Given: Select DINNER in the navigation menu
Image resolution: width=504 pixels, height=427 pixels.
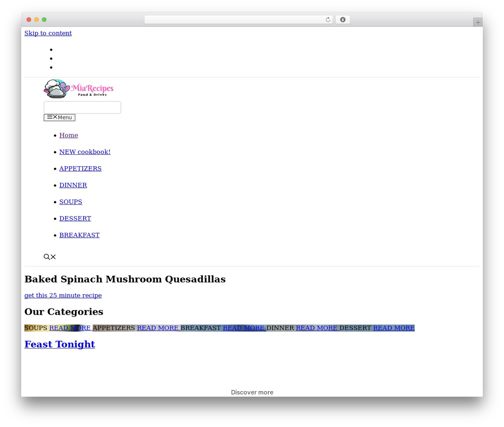Looking at the screenshot, I should tap(73, 185).
